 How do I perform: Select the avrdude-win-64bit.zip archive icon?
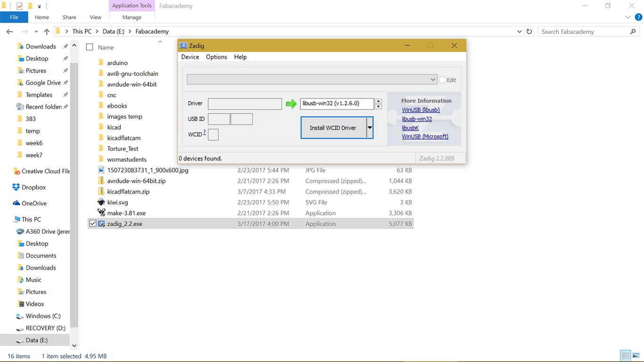(101, 181)
